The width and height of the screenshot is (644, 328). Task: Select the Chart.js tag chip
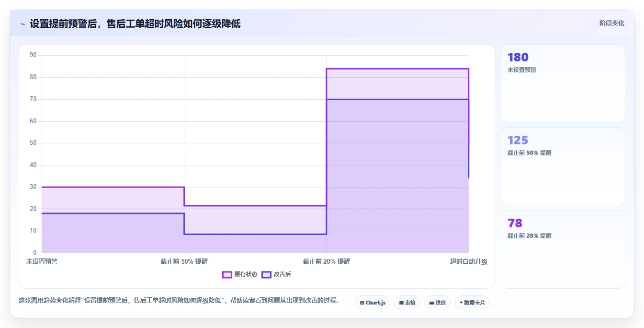[373, 303]
